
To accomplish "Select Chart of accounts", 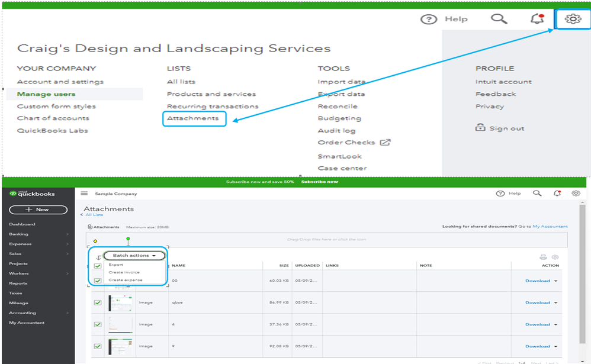I will (x=53, y=118).
